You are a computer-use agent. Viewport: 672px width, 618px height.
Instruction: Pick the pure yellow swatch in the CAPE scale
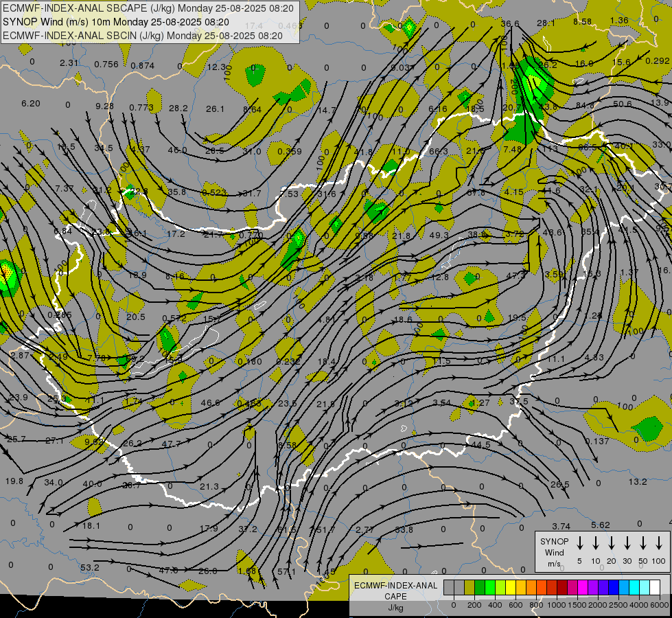point(511,587)
